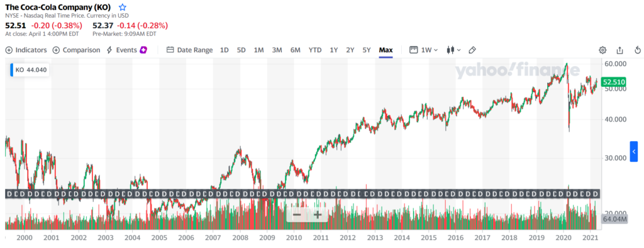Click the 30.000 price axis label
The width and height of the screenshot is (644, 248).
pyautogui.click(x=615, y=158)
